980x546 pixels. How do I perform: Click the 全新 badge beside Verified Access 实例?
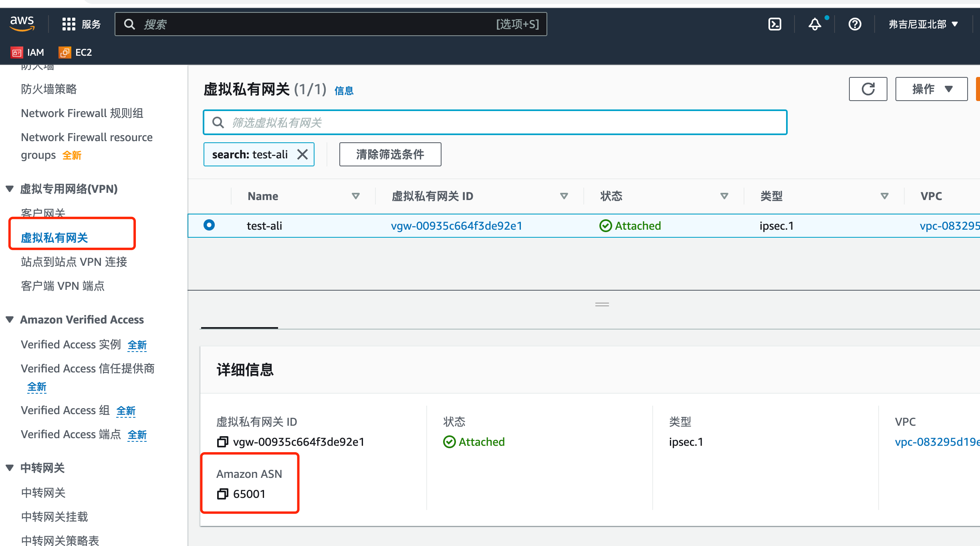click(137, 345)
